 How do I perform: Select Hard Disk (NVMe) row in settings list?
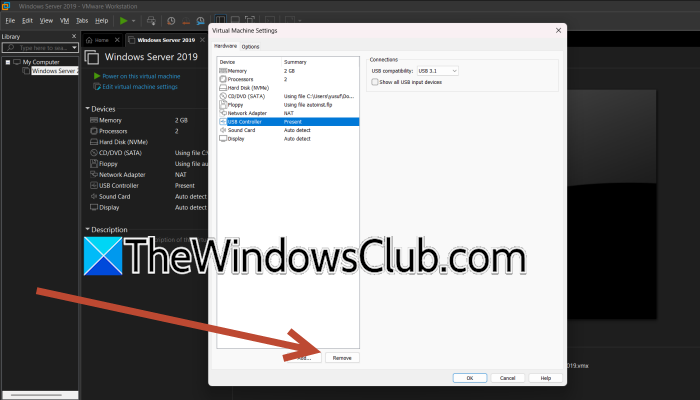tap(288, 88)
